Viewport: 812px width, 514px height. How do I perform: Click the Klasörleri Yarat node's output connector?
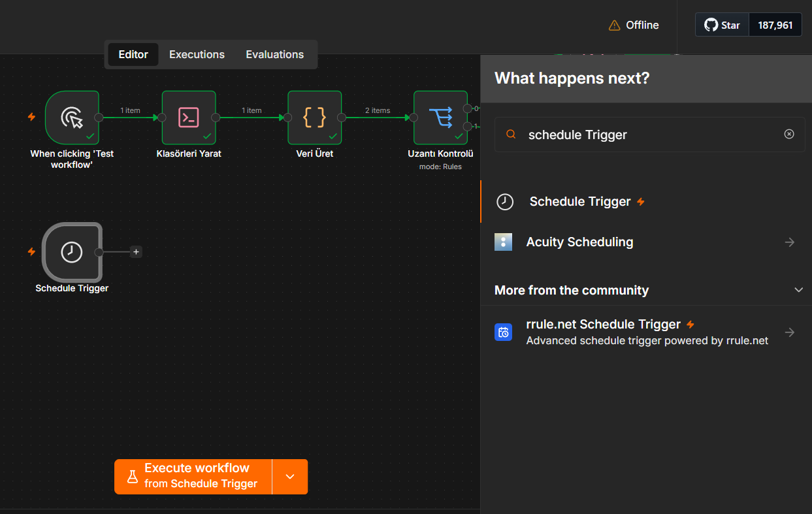click(216, 118)
